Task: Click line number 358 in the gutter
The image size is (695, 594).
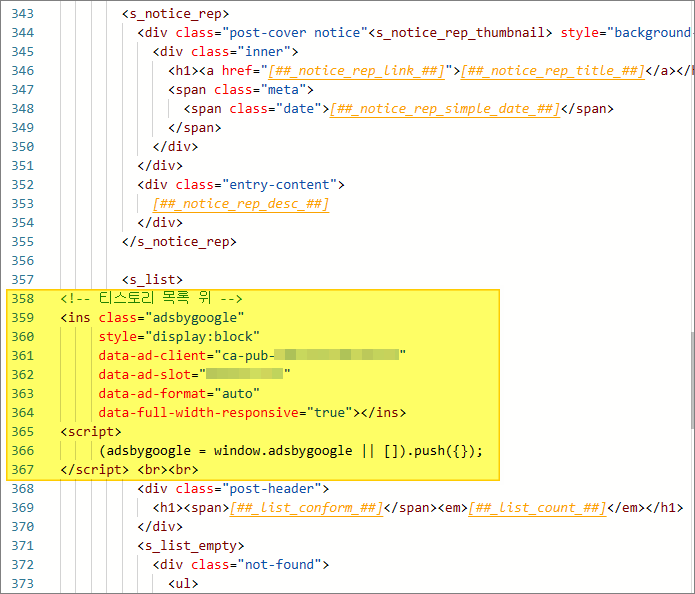Action: pos(21,298)
